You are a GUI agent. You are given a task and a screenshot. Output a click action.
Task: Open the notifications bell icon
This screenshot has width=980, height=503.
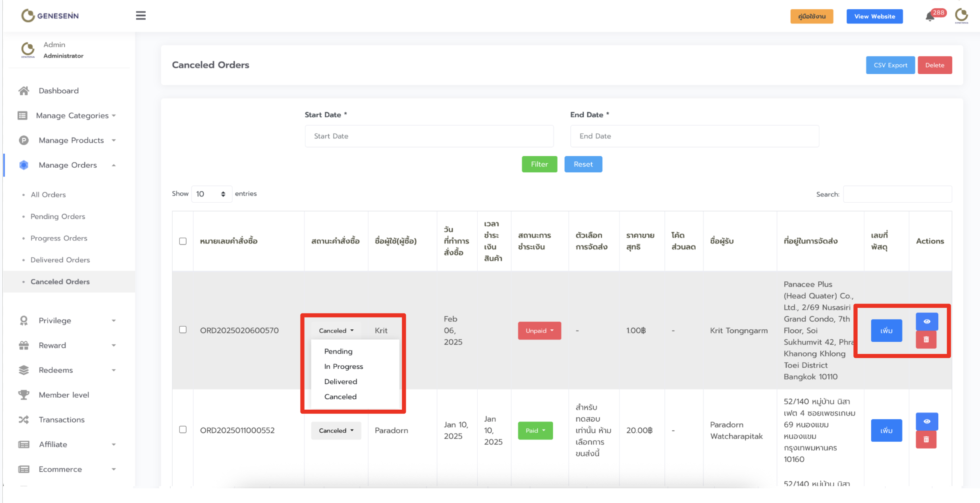pos(930,17)
